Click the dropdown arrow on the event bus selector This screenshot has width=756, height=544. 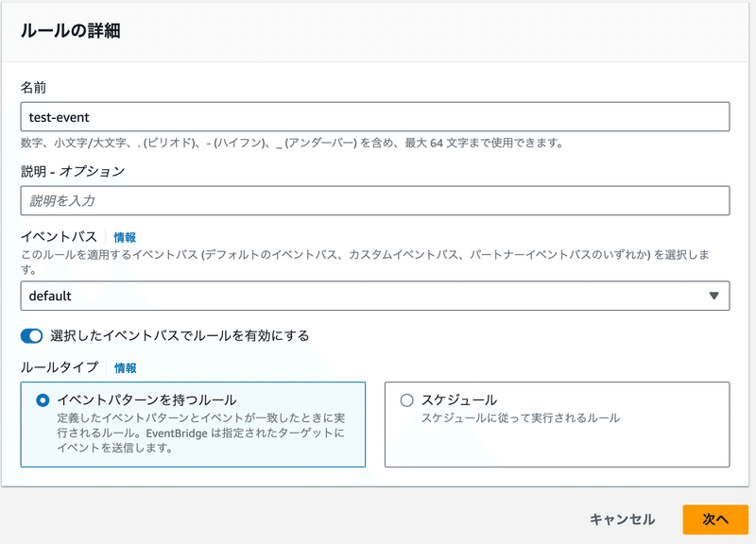pos(713,296)
